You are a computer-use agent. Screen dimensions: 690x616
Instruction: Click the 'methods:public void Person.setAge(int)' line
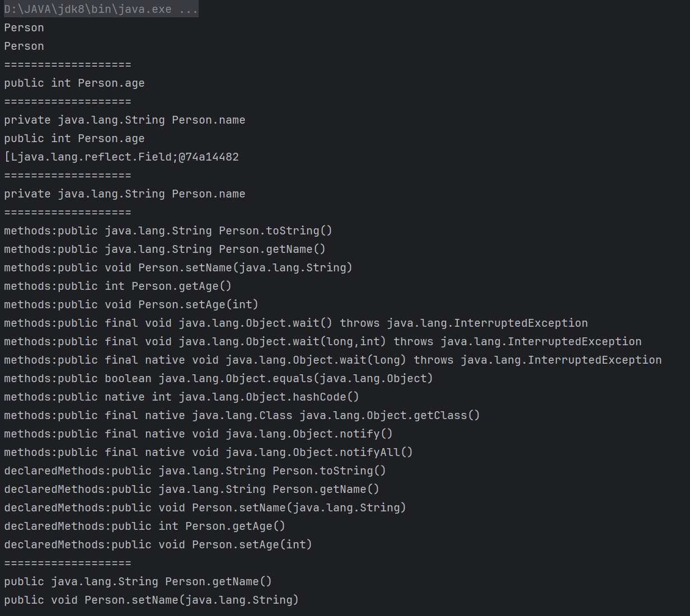131,305
